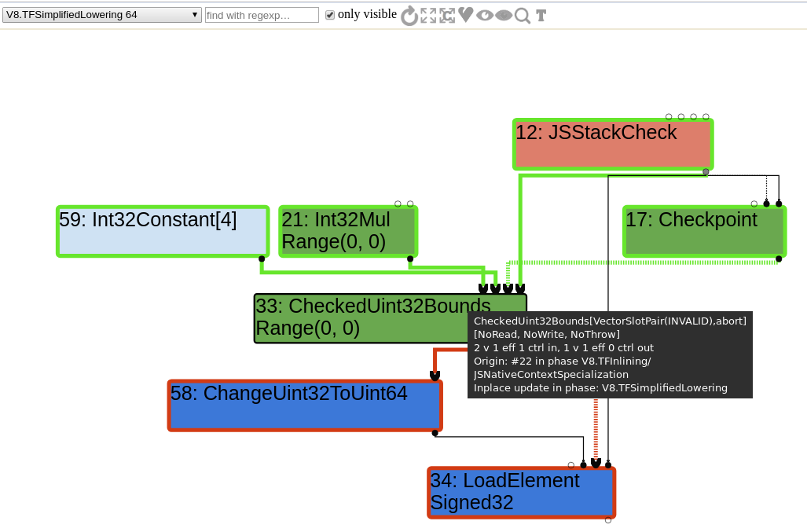Select the 34: LoadElement Signed32 node

521,493
